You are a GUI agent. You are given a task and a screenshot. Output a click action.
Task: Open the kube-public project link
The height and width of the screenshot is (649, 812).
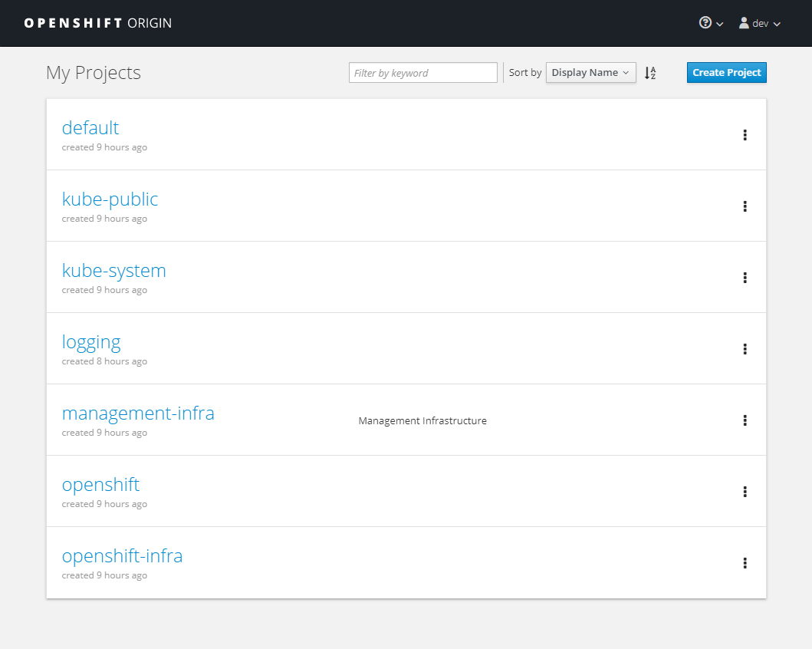pyautogui.click(x=110, y=199)
